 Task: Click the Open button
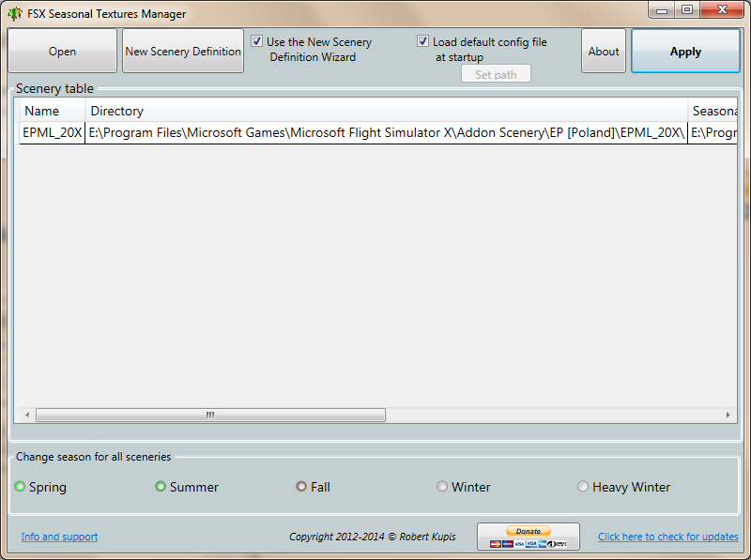(62, 52)
